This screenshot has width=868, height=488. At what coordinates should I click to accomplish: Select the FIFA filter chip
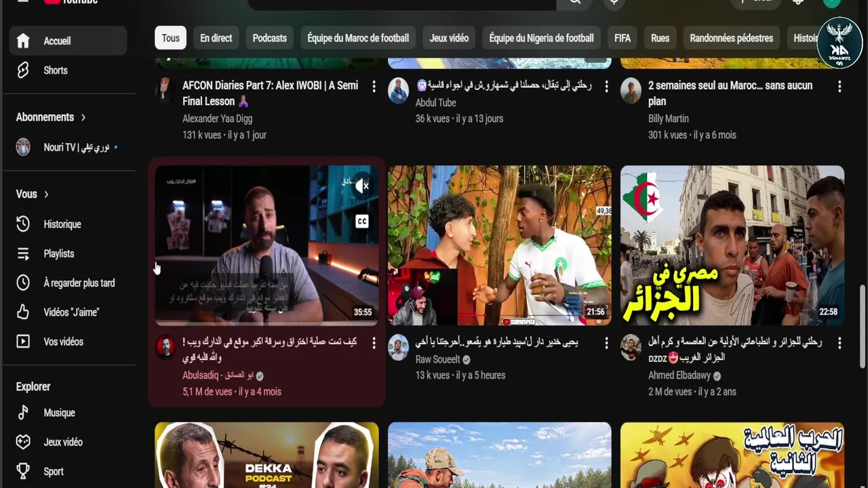click(x=623, y=38)
